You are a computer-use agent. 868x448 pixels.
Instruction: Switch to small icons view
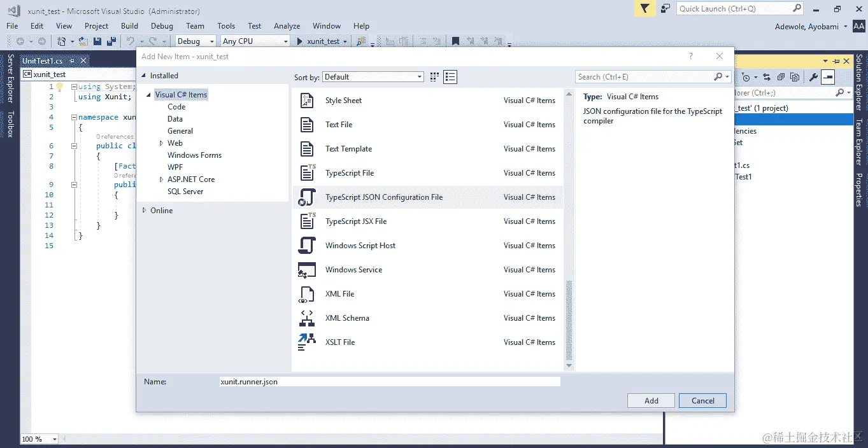click(x=434, y=77)
